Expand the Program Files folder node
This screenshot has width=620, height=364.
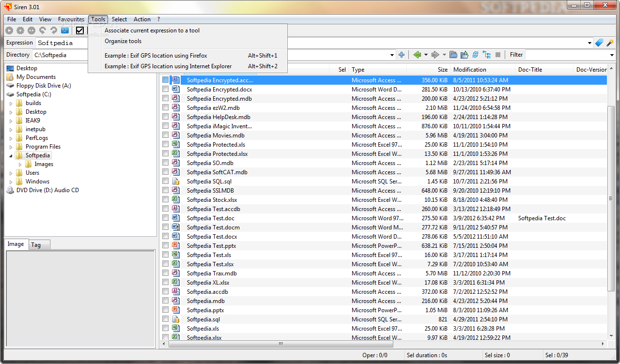tap(11, 147)
